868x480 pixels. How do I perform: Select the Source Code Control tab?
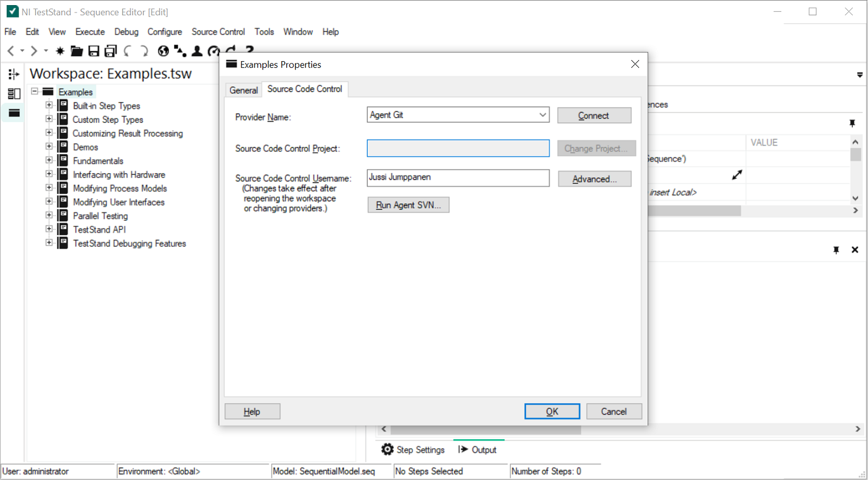click(305, 89)
